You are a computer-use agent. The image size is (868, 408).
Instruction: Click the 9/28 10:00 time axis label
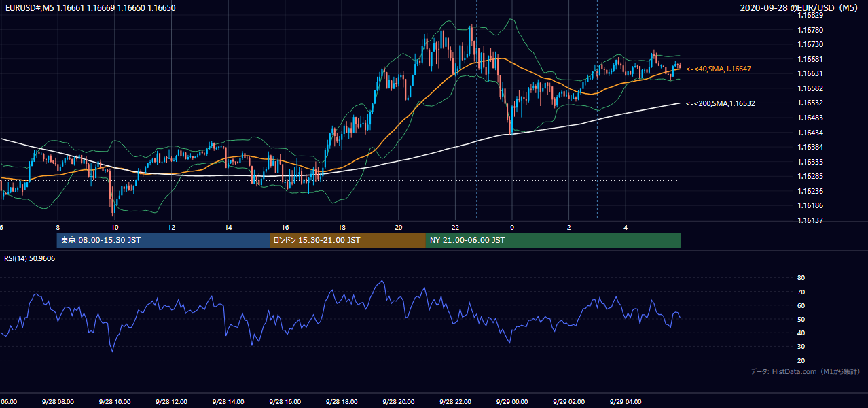point(113,401)
